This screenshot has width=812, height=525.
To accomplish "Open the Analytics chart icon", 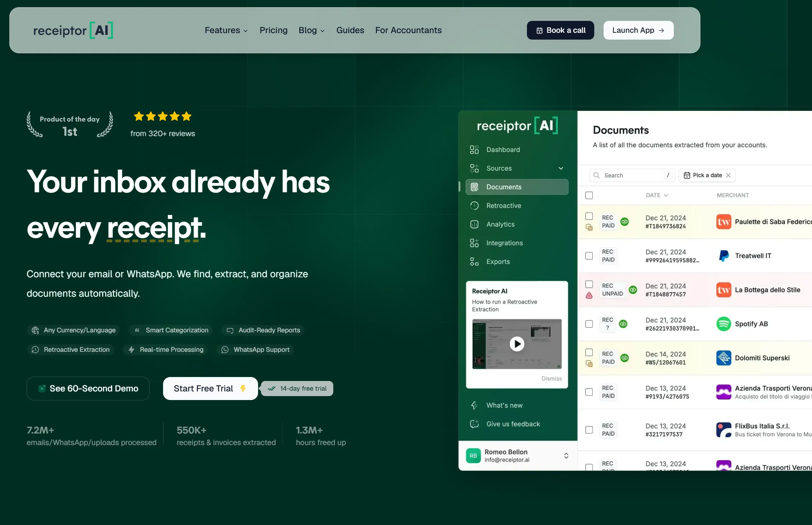I will [474, 224].
